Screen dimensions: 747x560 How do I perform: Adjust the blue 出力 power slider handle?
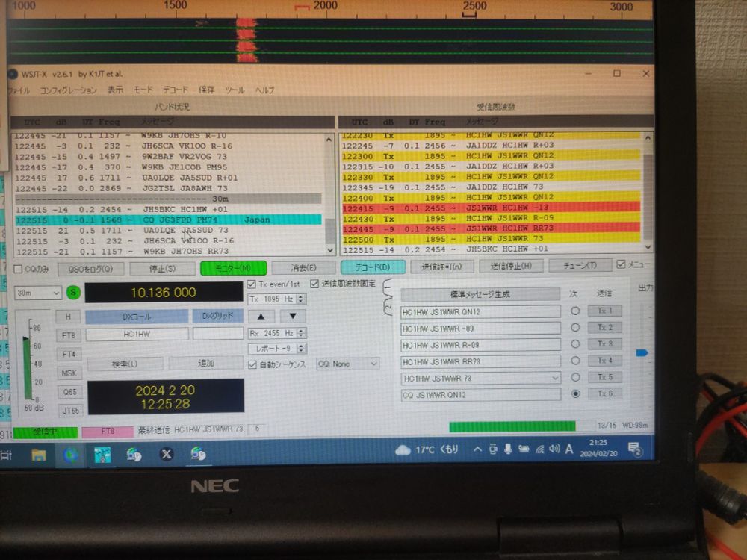point(642,353)
